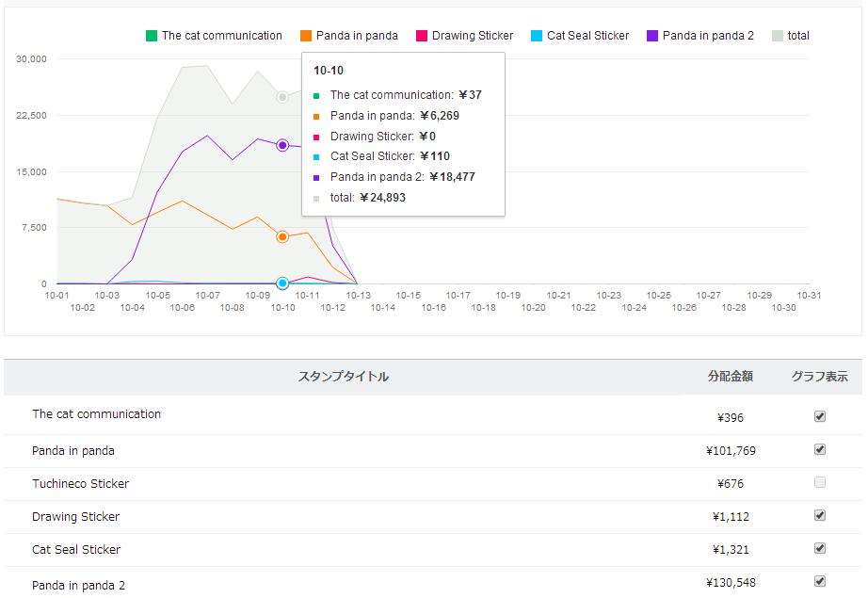Click orange data point marker at 10-10
The image size is (868, 598).
click(x=282, y=237)
